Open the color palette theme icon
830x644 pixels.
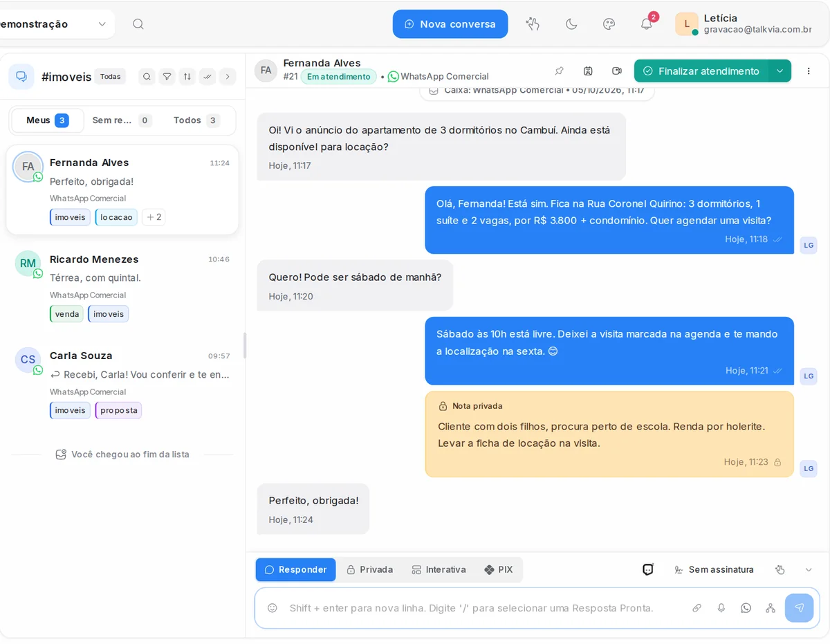coord(609,24)
